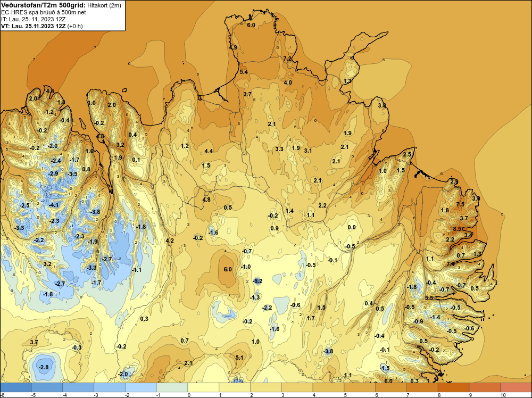The image size is (532, 398).
Task: Click the legend swatch between 0 and 1
Action: (x=204, y=387)
